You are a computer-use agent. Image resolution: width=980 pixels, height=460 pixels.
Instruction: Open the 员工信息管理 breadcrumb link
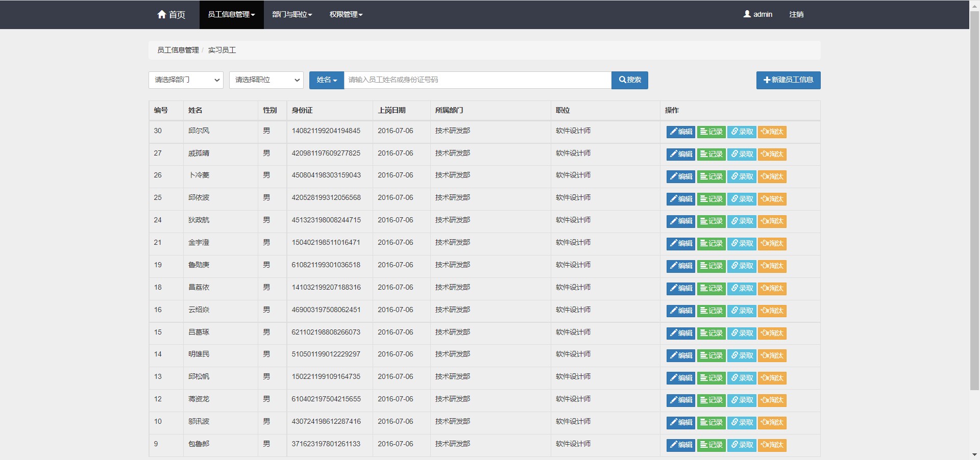tap(178, 50)
